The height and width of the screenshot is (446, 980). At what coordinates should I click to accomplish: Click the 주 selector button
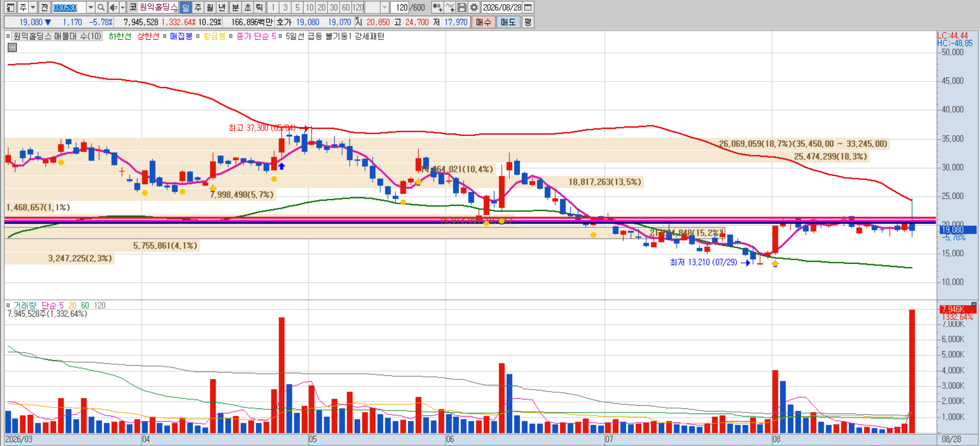point(23,7)
